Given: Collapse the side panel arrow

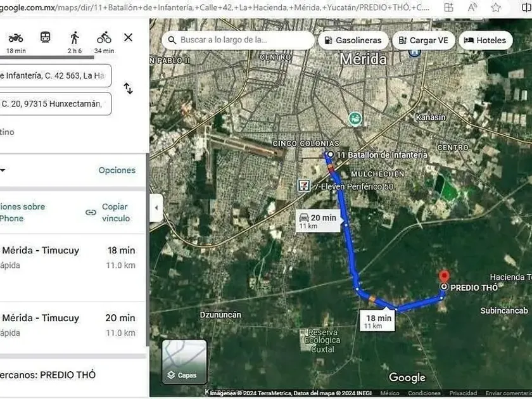Looking at the screenshot, I should (x=156, y=208).
